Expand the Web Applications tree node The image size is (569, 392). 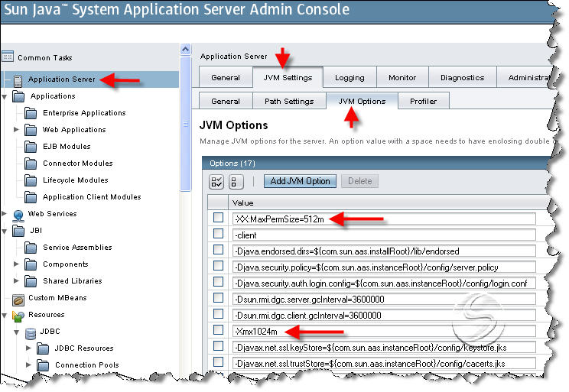tap(16, 129)
